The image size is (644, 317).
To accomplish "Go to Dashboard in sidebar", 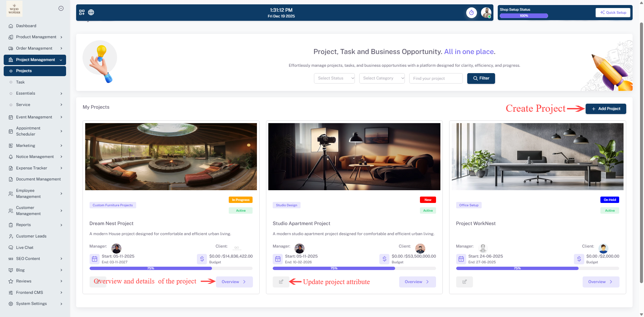I will point(26,26).
